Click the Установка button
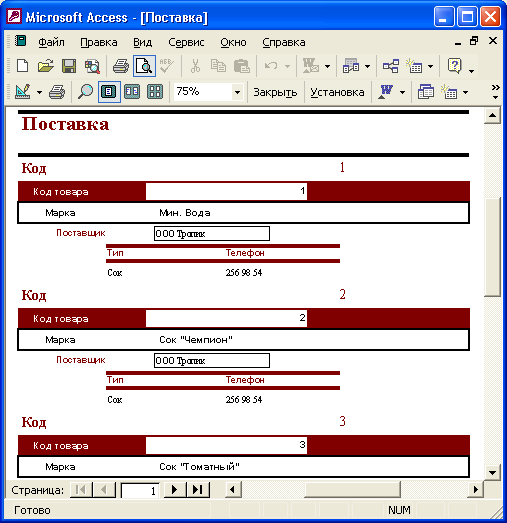 click(x=337, y=92)
